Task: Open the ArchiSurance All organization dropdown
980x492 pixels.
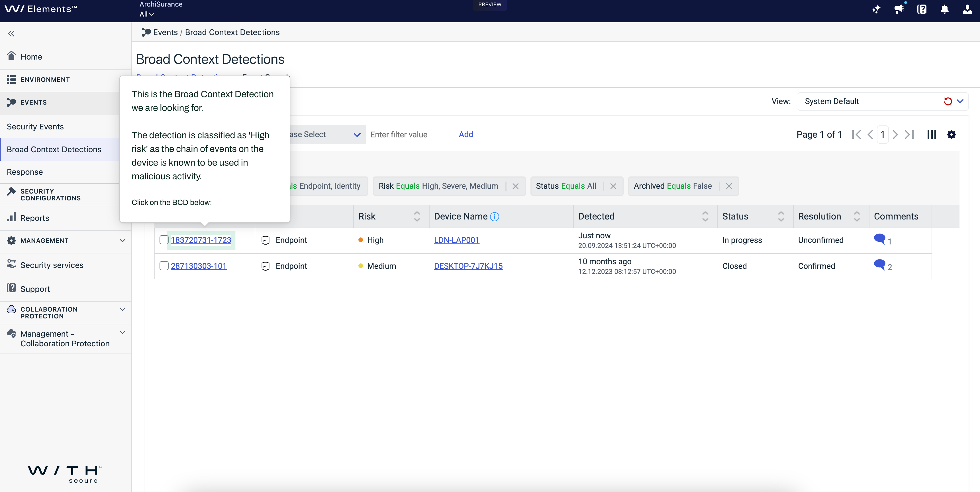Action: coord(147,14)
